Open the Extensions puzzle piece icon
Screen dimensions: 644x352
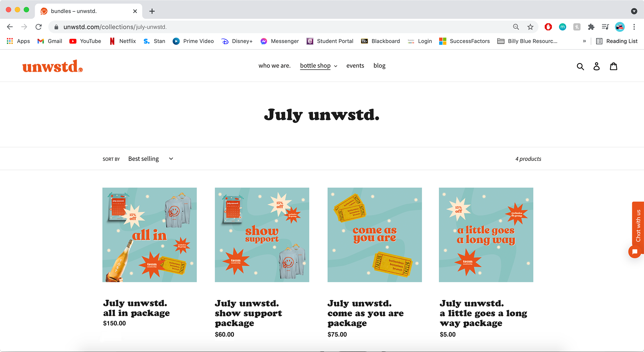click(x=591, y=27)
